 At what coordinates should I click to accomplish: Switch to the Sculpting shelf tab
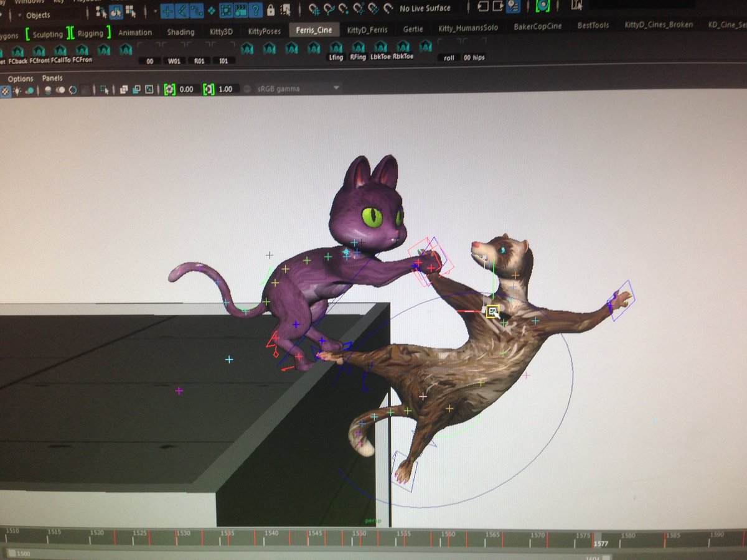[x=48, y=34]
